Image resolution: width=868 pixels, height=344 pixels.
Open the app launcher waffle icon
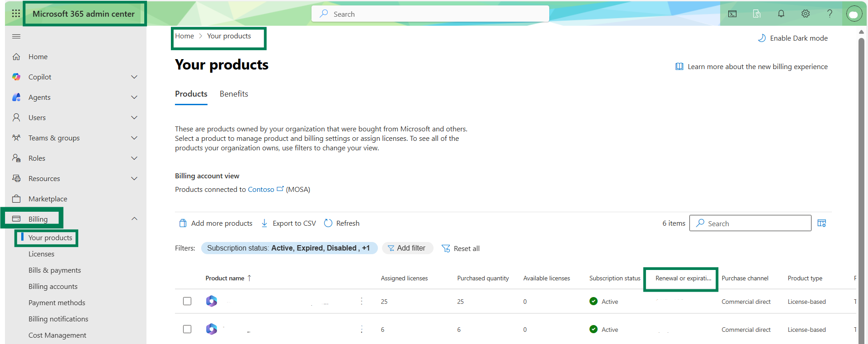(16, 14)
